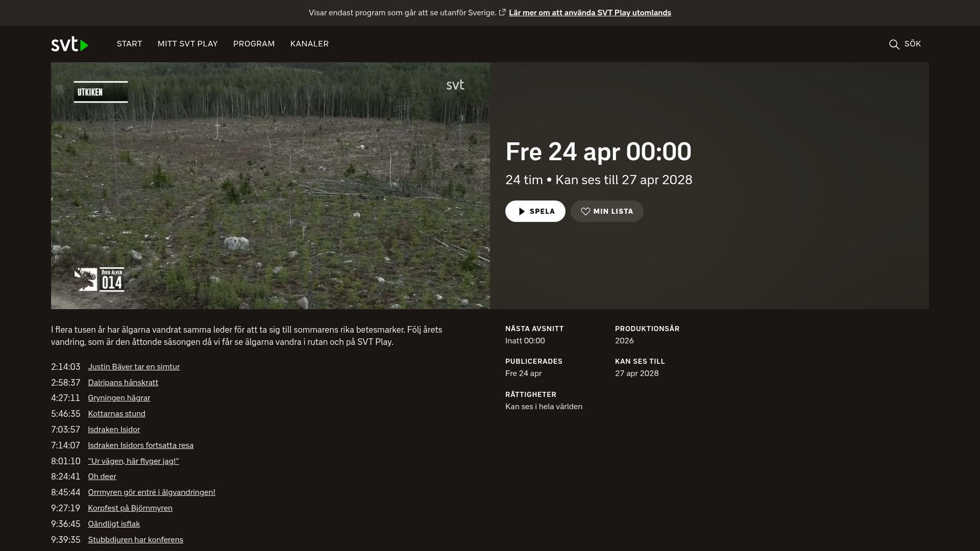The height and width of the screenshot is (551, 980).
Task: Open the Oändligt isflak chapter
Action: (114, 524)
